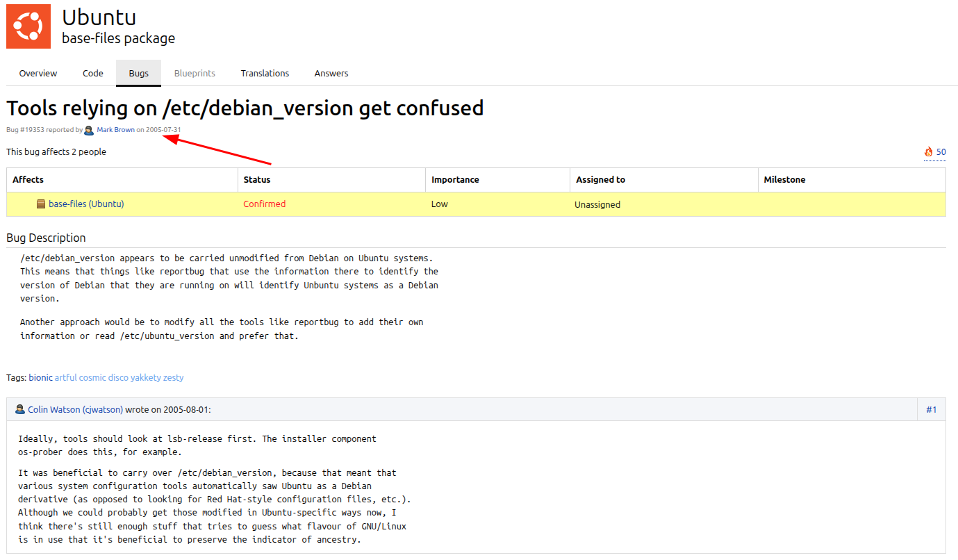Open the zesty tag link
The height and width of the screenshot is (560, 958).
(x=174, y=378)
